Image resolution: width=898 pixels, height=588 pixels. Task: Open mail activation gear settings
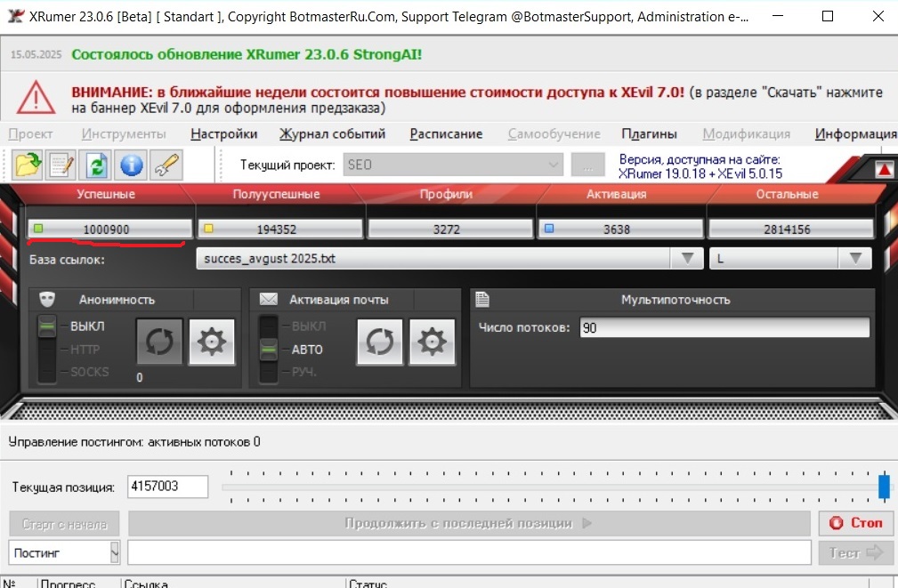[x=432, y=342]
